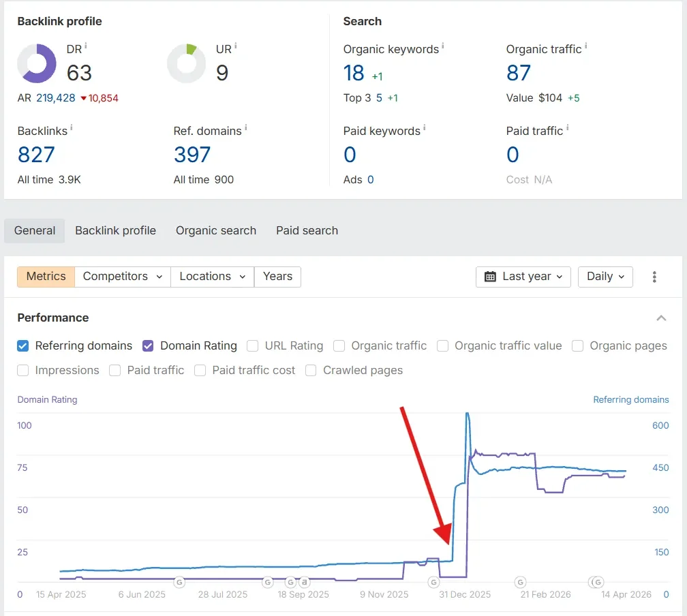Uncheck the Referring domains checkbox
This screenshot has height=616, width=687.
click(x=23, y=345)
